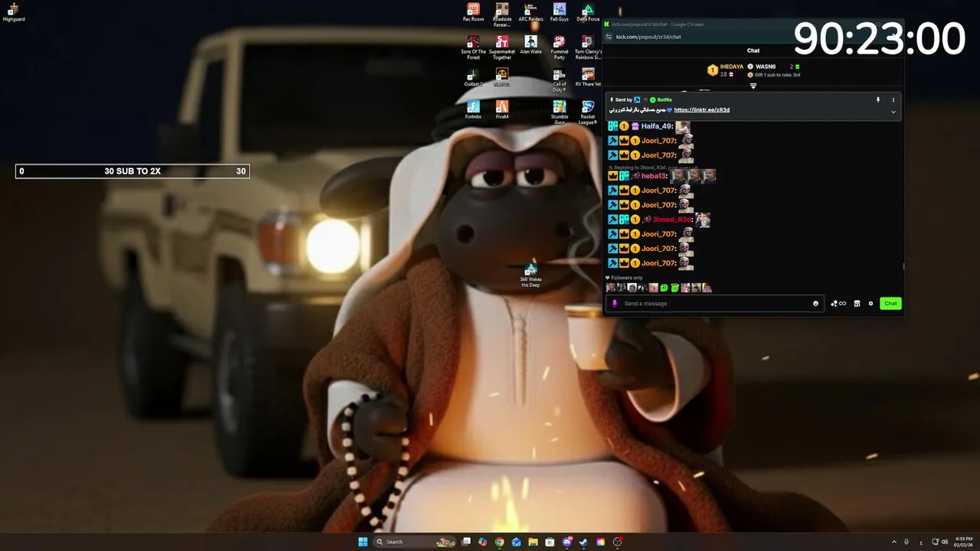Click username heba13 in chat

(x=653, y=176)
